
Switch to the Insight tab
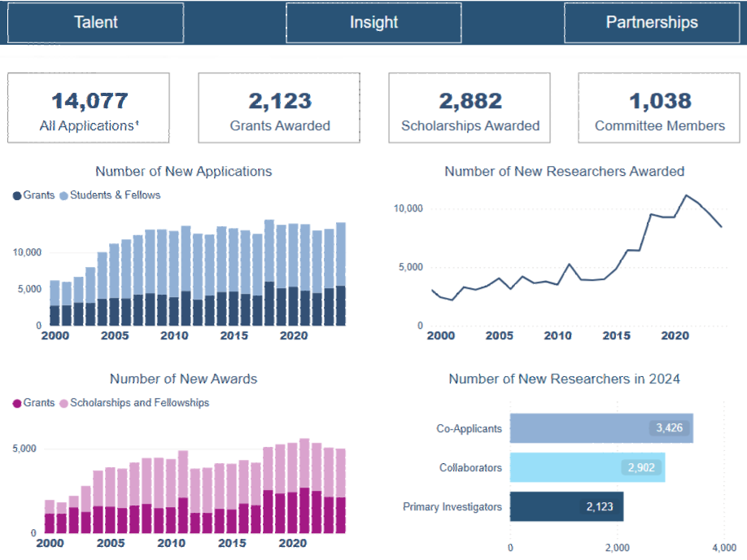pyautogui.click(x=373, y=23)
